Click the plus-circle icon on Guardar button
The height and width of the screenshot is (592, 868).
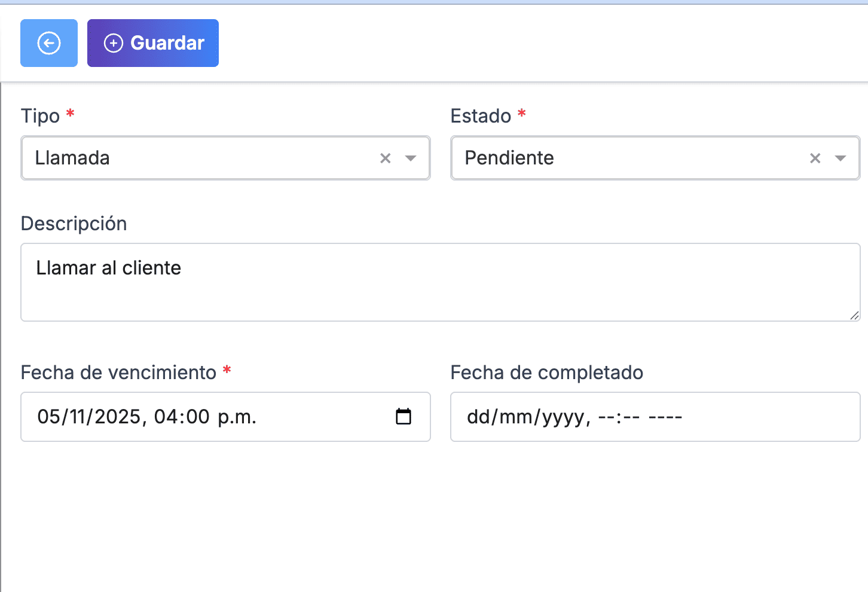pyautogui.click(x=113, y=42)
